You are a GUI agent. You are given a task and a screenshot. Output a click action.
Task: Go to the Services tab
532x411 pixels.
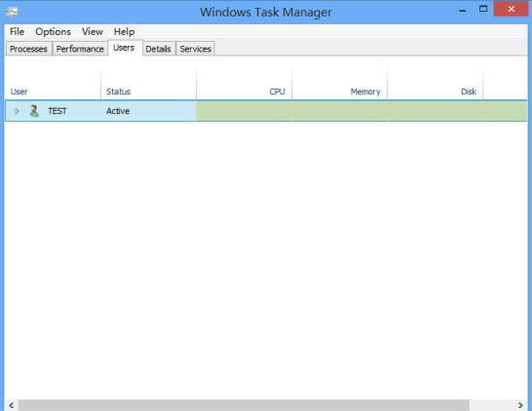(x=196, y=49)
